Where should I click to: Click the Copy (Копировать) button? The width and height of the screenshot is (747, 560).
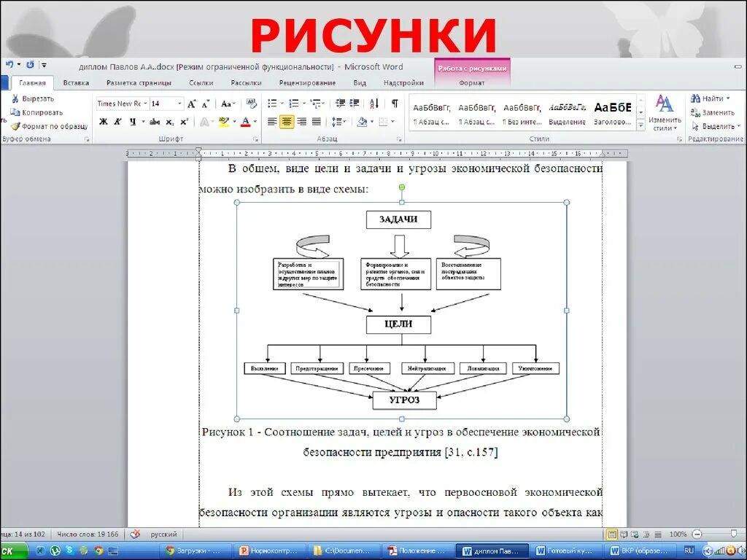37,112
